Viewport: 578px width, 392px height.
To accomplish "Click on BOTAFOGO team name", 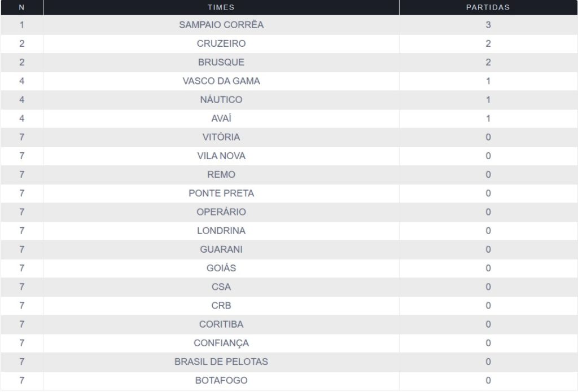I will (221, 380).
